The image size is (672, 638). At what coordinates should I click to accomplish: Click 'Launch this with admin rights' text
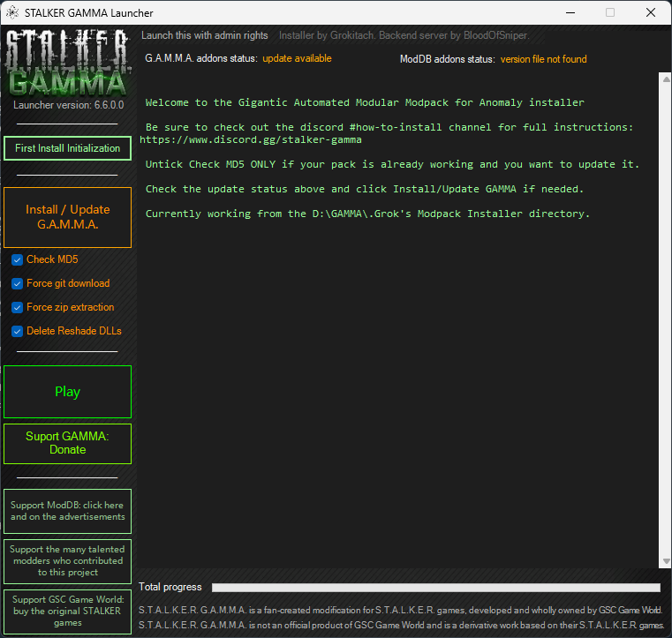point(205,35)
